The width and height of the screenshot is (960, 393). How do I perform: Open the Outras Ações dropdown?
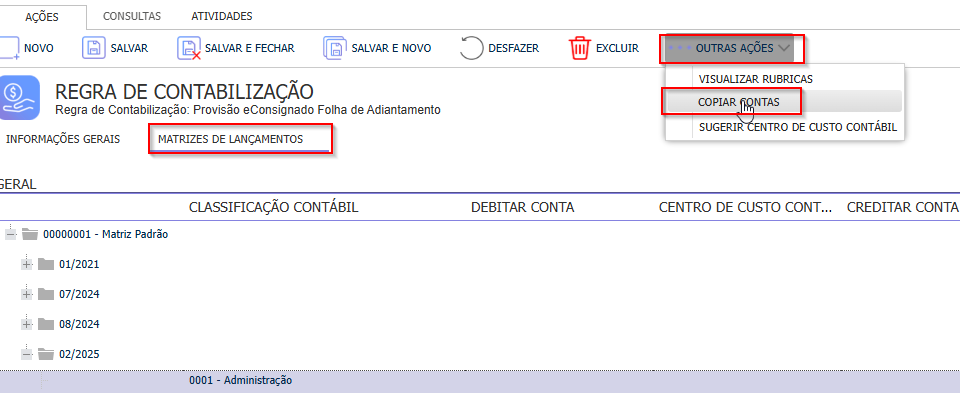tap(729, 48)
